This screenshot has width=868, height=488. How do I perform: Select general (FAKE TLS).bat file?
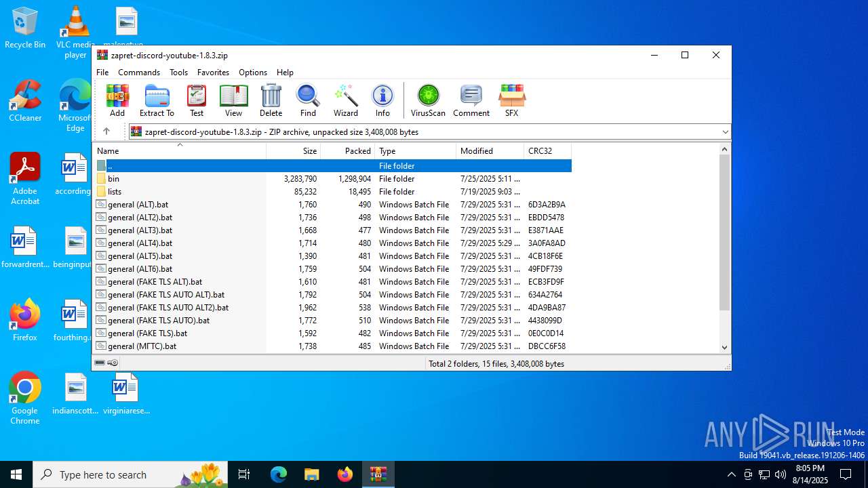coord(332,333)
